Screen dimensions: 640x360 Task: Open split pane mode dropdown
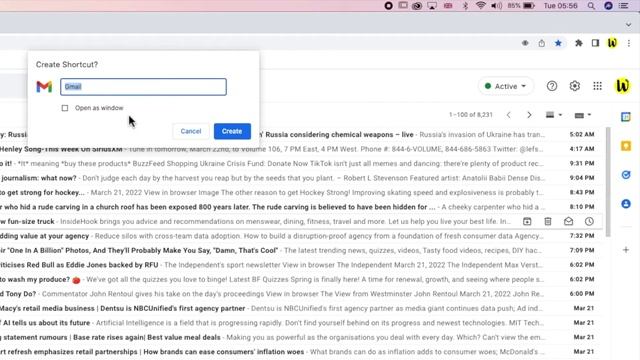554,115
